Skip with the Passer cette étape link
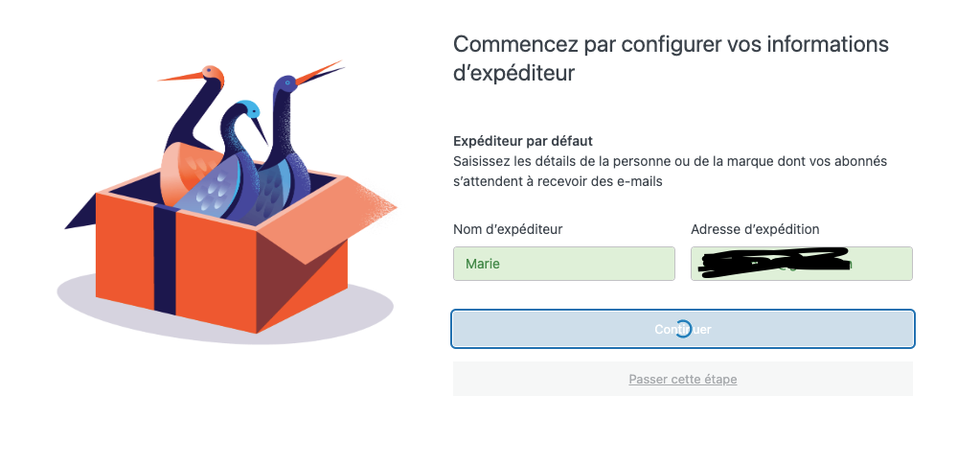This screenshot has width=980, height=465. click(x=682, y=380)
